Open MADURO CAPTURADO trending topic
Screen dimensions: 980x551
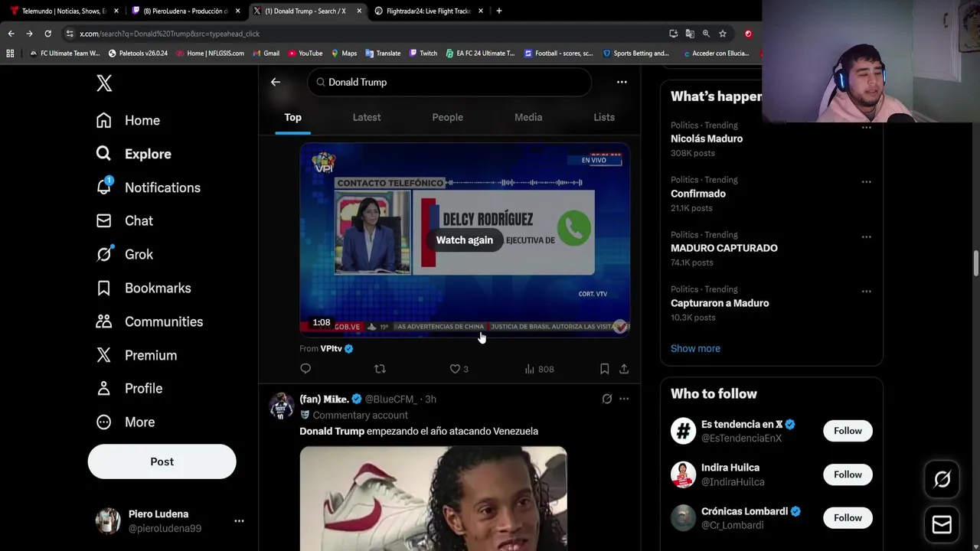(x=724, y=248)
